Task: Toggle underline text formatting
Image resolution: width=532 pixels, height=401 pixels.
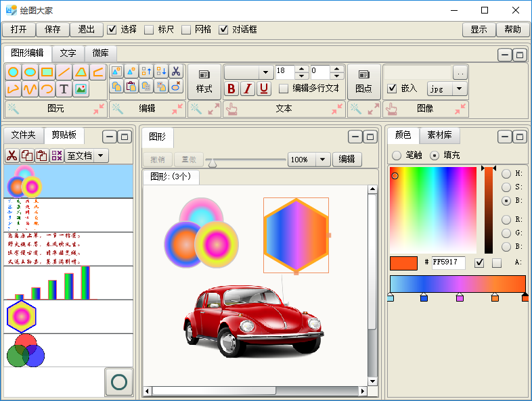Action: coord(264,89)
